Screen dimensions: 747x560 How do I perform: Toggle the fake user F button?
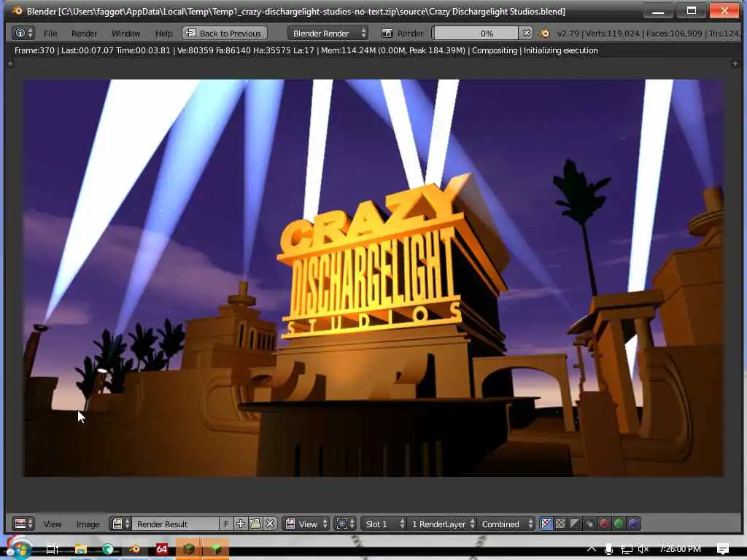click(x=226, y=524)
